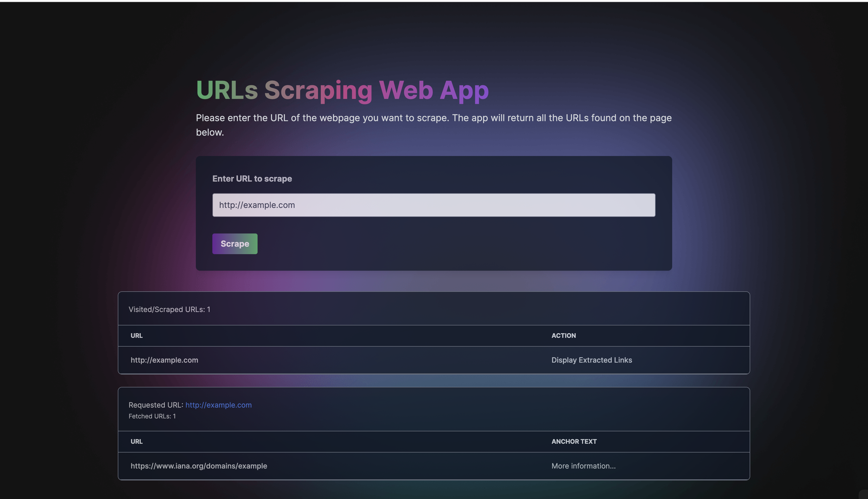This screenshot has height=499, width=868.
Task: Open Display Extracted Links for example.com
Action: [x=592, y=360]
